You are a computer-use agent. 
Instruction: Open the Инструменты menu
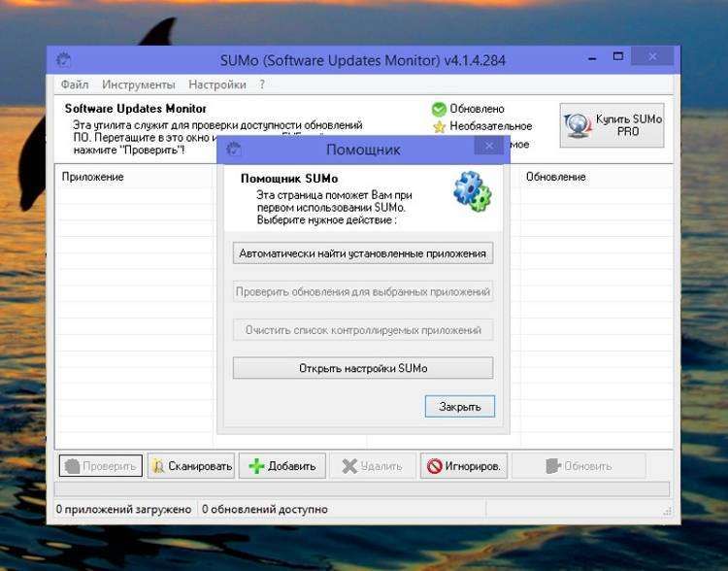[139, 84]
